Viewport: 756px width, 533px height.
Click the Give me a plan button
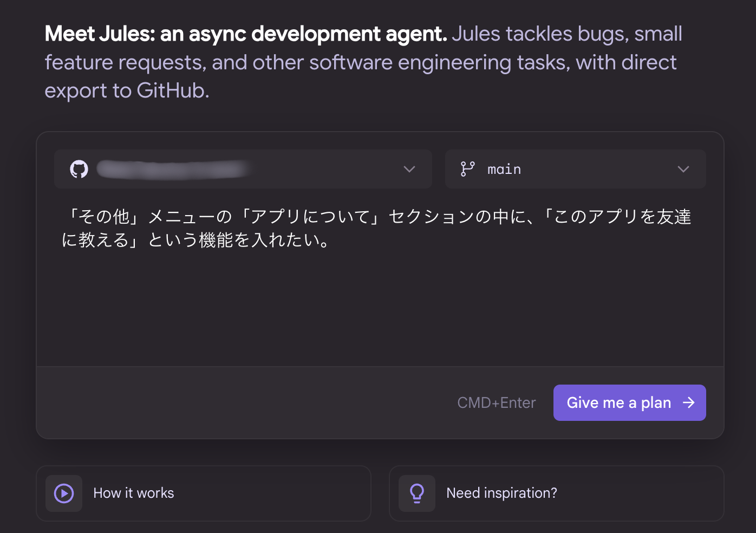click(630, 402)
